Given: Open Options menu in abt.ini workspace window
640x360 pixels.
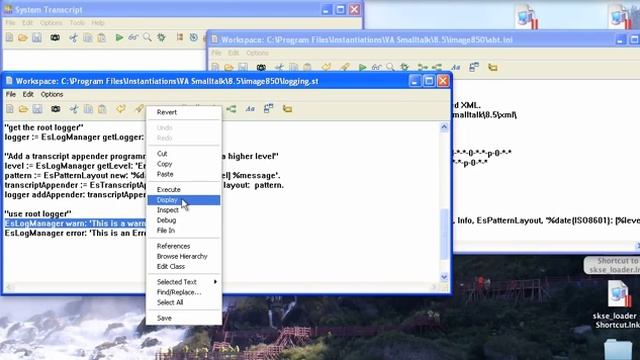Looking at the screenshot, I should (x=257, y=53).
